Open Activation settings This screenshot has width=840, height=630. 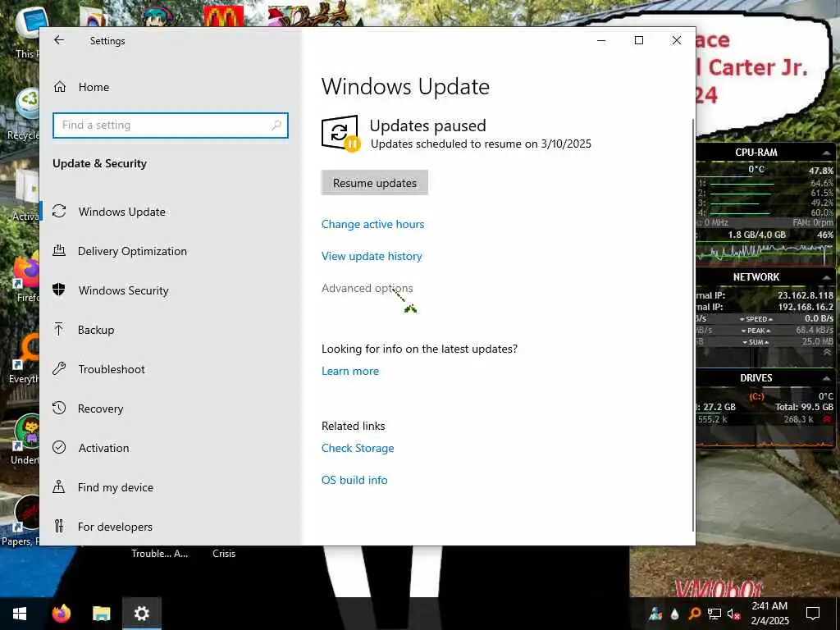click(103, 448)
